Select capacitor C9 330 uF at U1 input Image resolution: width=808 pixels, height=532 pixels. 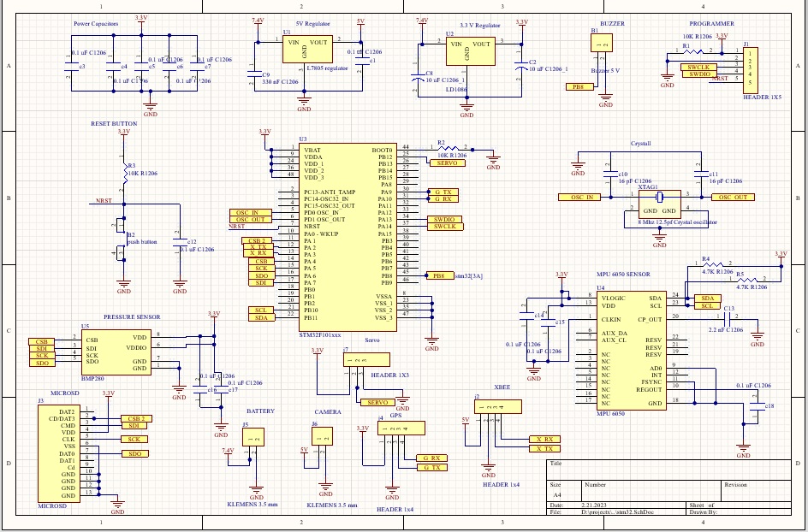(253, 74)
